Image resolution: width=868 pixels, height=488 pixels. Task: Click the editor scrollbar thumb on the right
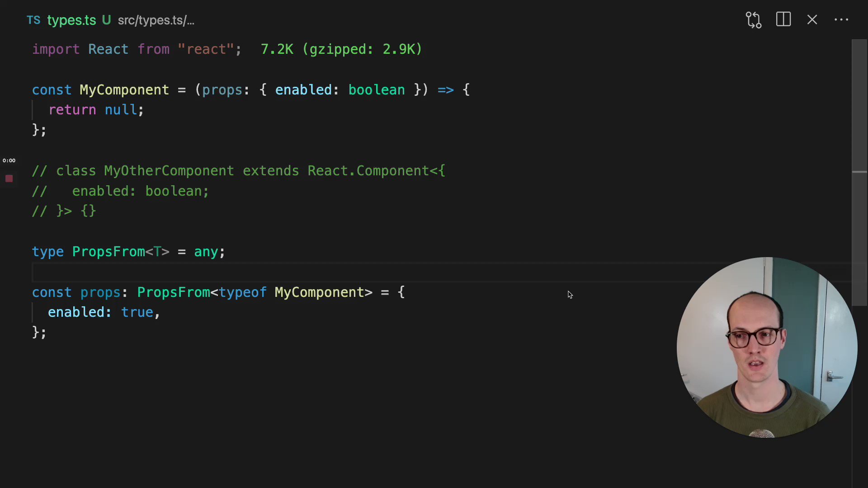click(x=859, y=172)
